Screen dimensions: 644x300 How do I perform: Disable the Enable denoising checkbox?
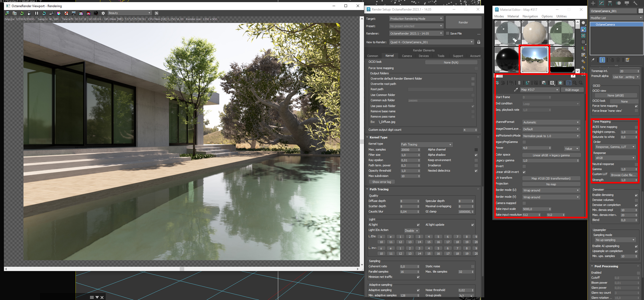[x=636, y=195]
